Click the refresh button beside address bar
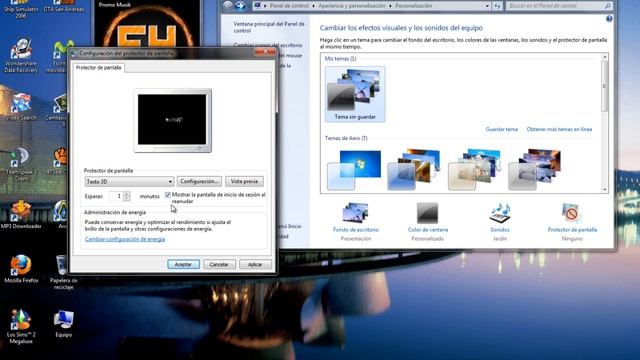This screenshot has height=360, width=640. coord(497,6)
